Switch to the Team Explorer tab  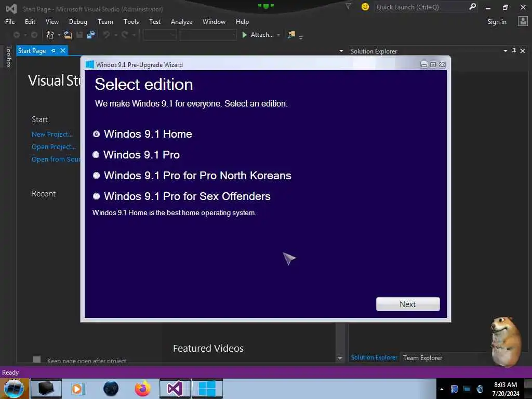[422, 358]
